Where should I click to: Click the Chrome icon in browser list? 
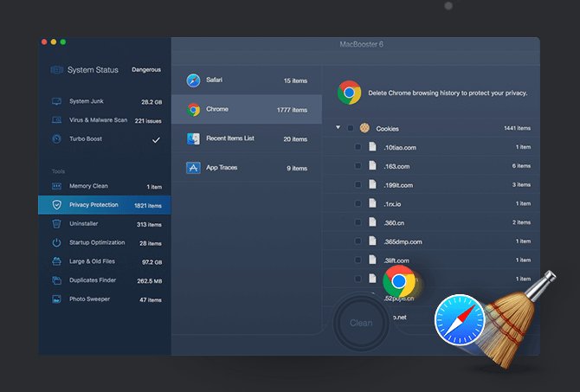click(193, 109)
